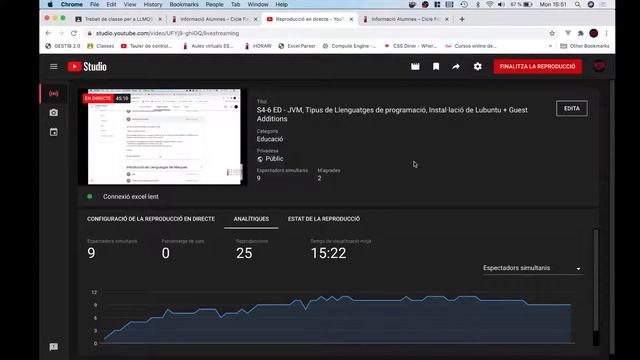This screenshot has width=640, height=360.
Task: Click the YouTube Studio logo
Action: pyautogui.click(x=87, y=67)
